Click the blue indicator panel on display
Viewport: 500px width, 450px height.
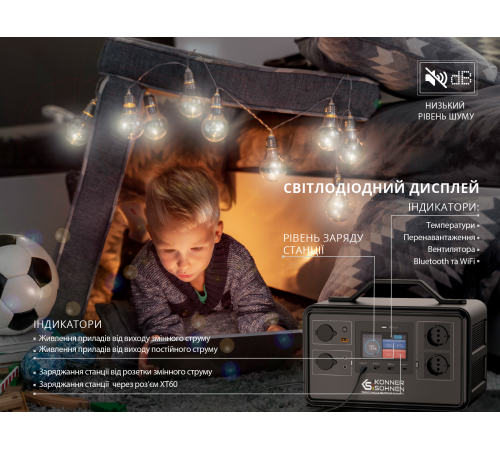point(394,344)
